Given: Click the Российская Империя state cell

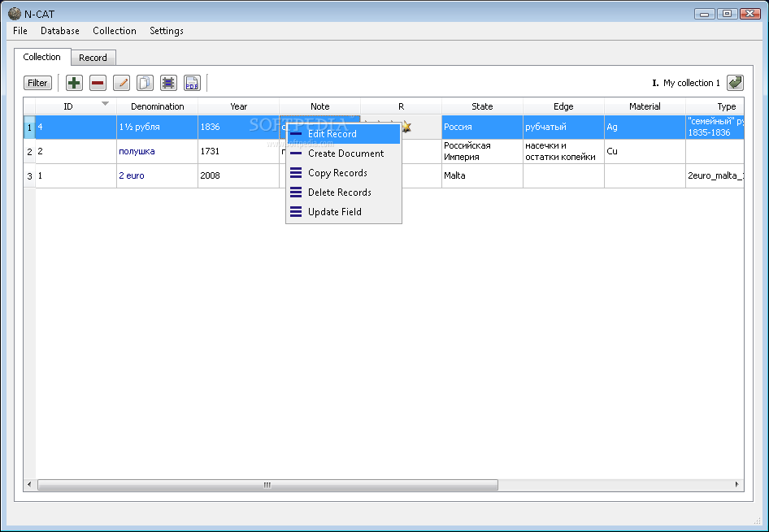Looking at the screenshot, I should pyautogui.click(x=483, y=151).
